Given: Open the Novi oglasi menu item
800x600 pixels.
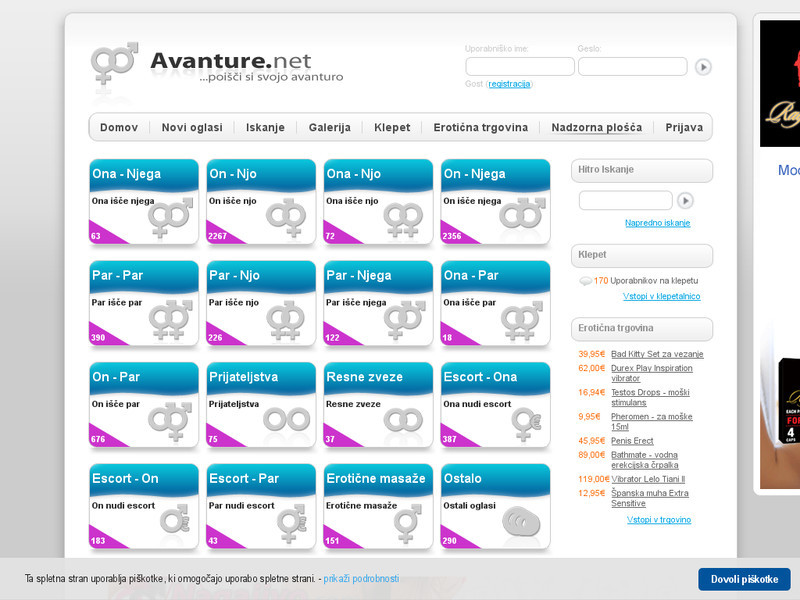Looking at the screenshot, I should 192,128.
